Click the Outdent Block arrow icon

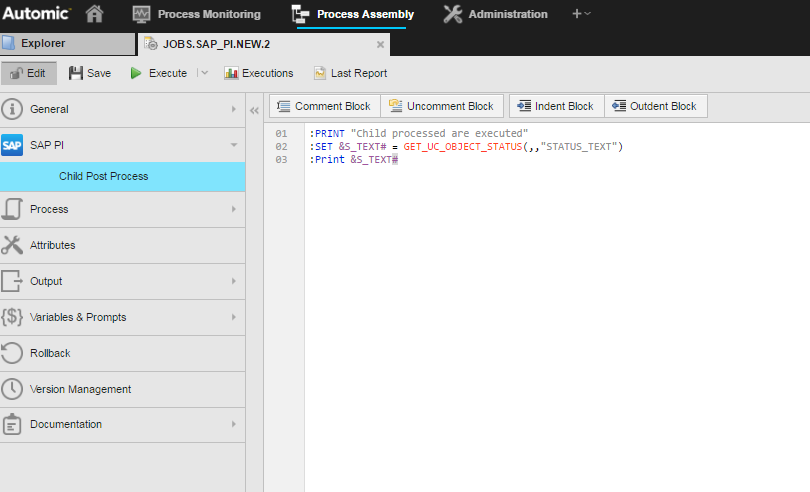[x=619, y=106]
